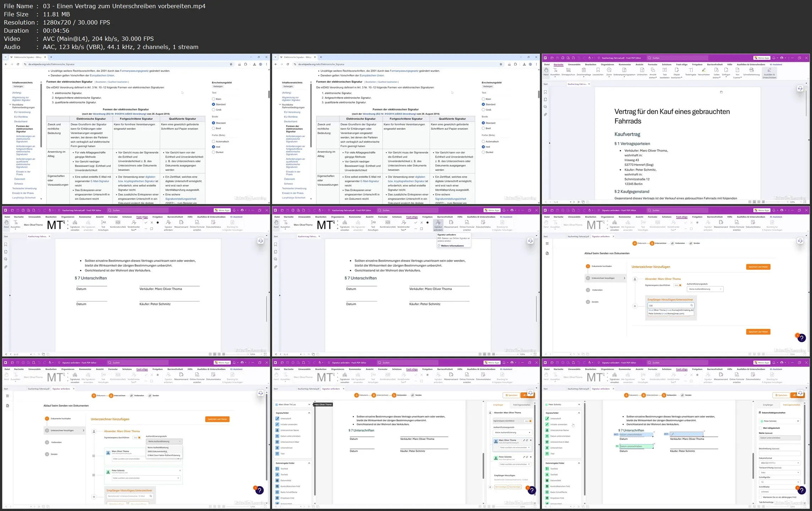812x511 pixels.
Task: Click the bookmark star in the first Wikipedia frame
Action: pyautogui.click(x=231, y=64)
